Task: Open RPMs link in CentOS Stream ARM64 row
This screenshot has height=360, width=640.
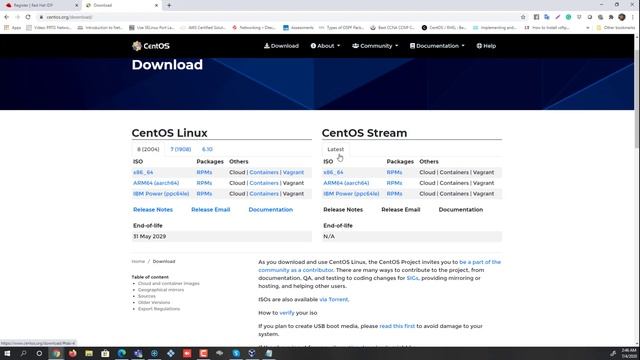Action: (x=394, y=183)
